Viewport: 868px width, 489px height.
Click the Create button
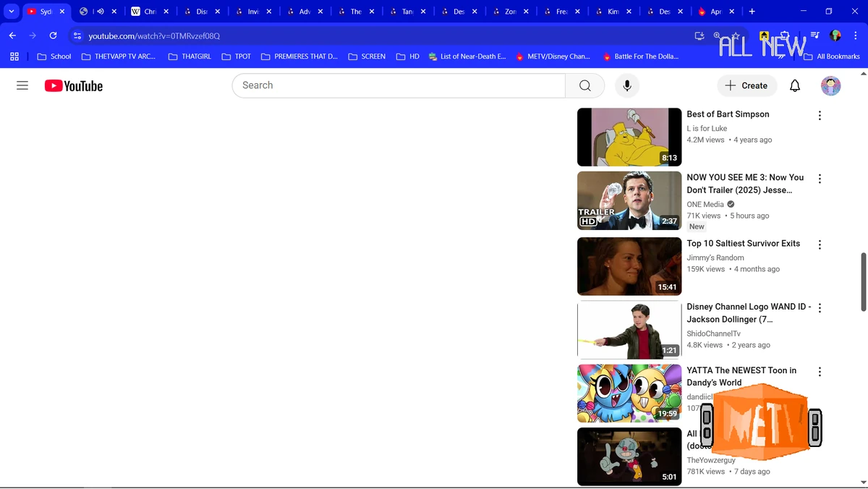point(746,85)
